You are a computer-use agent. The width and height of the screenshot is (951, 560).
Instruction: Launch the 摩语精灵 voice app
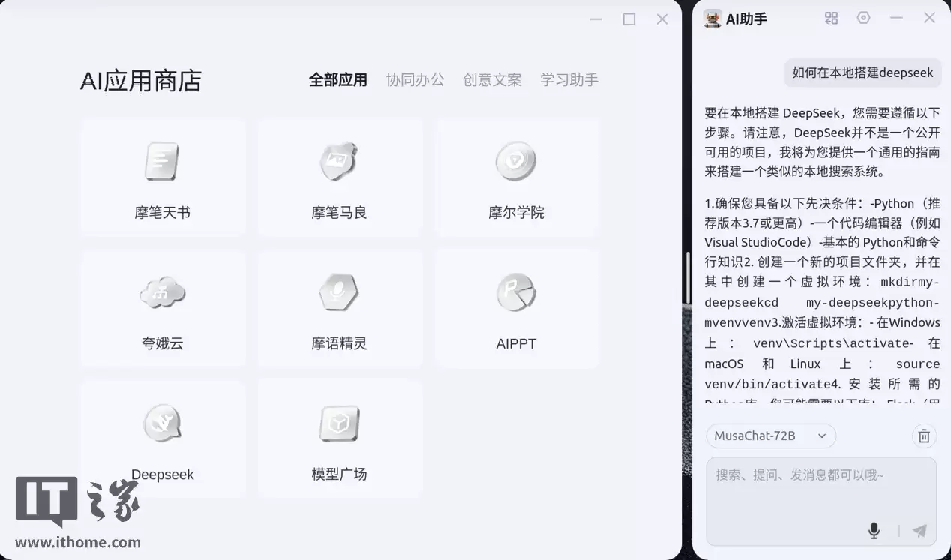(x=340, y=308)
